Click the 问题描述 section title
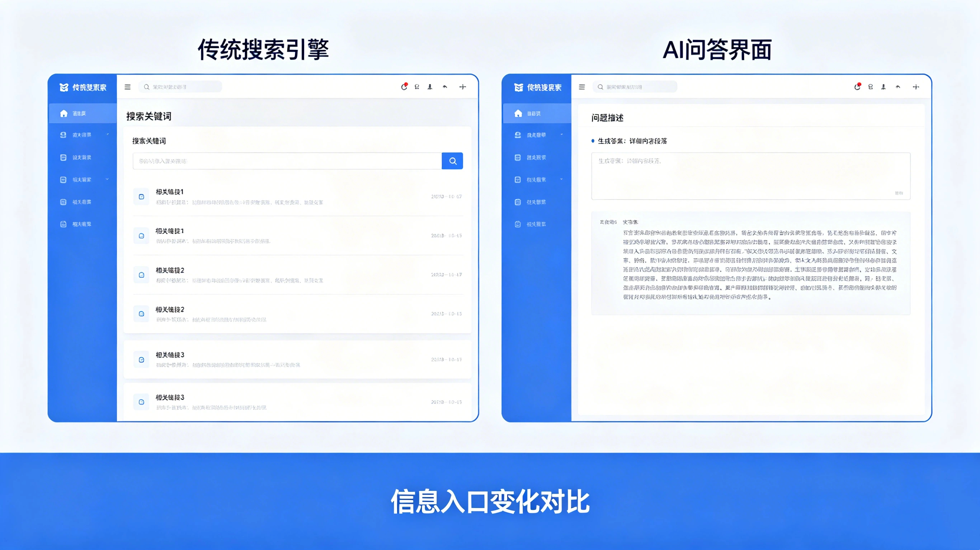980x550 pixels. click(608, 118)
